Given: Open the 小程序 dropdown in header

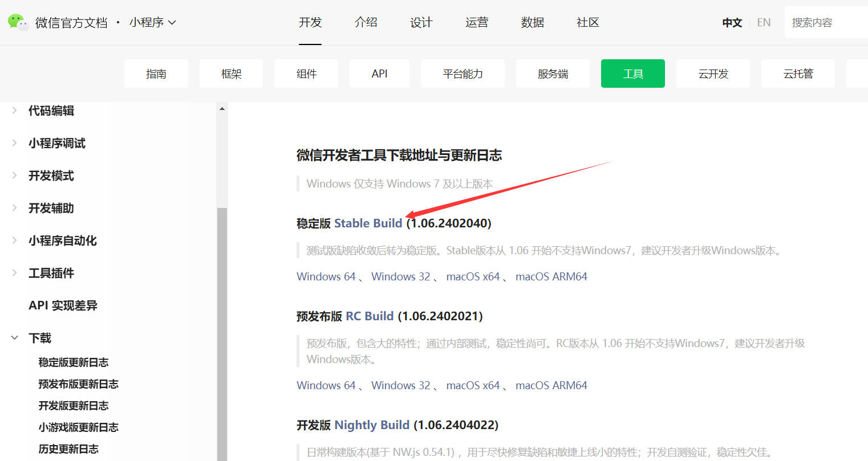Looking at the screenshot, I should [152, 23].
